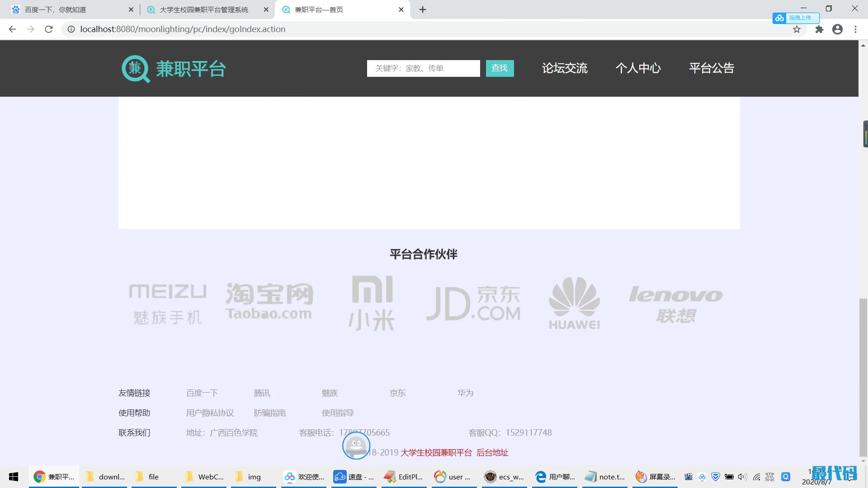Click the browser back arrow
The width and height of the screenshot is (868, 488).
coord(12,29)
